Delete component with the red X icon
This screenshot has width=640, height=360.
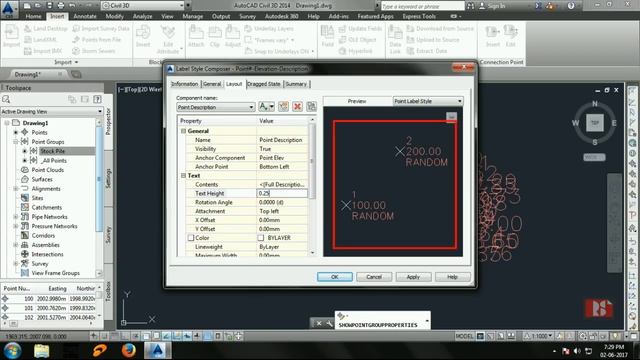297,107
